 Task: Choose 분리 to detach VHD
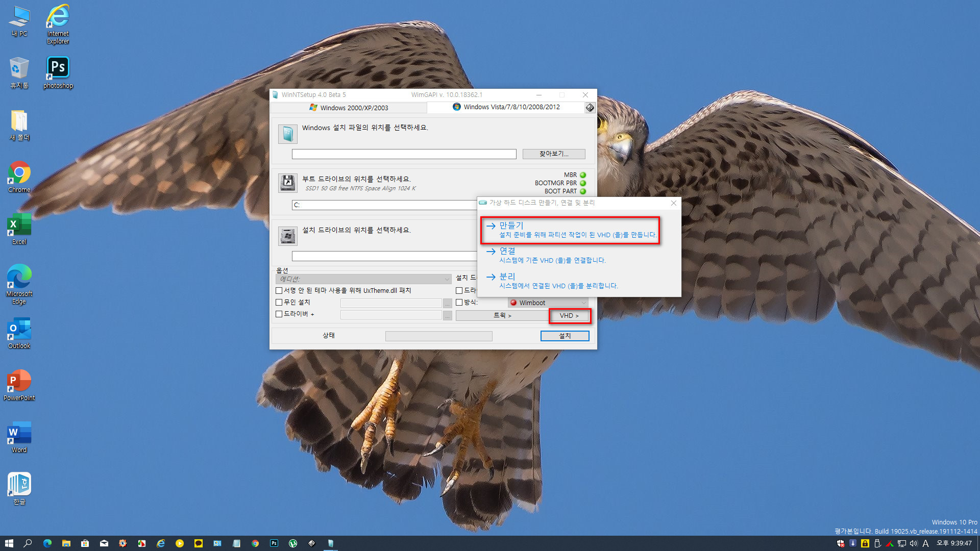click(x=552, y=281)
